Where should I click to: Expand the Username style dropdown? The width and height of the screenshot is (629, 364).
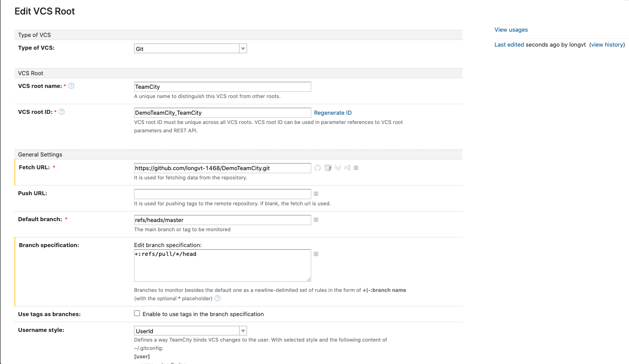click(x=190, y=331)
